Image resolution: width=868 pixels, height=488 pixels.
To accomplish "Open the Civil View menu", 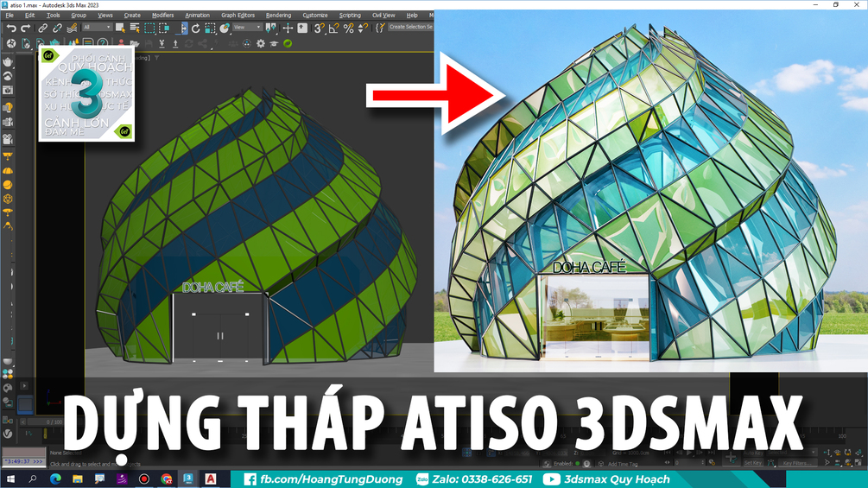I will tap(383, 16).
